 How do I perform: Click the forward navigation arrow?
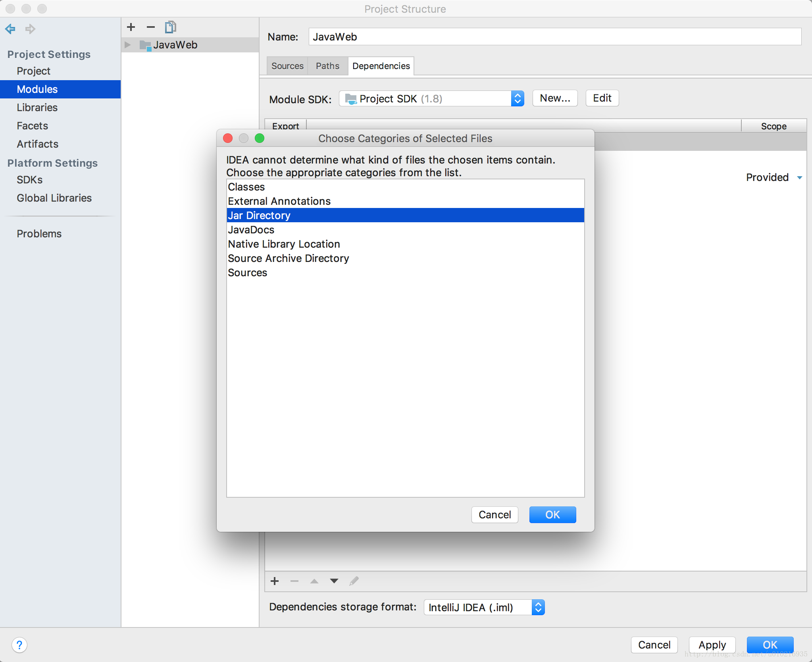[30, 29]
